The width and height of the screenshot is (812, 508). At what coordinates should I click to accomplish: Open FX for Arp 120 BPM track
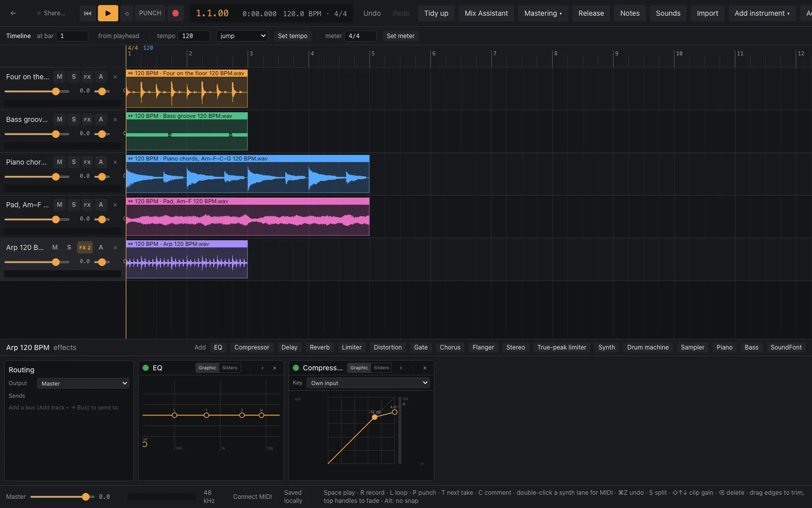click(x=85, y=247)
